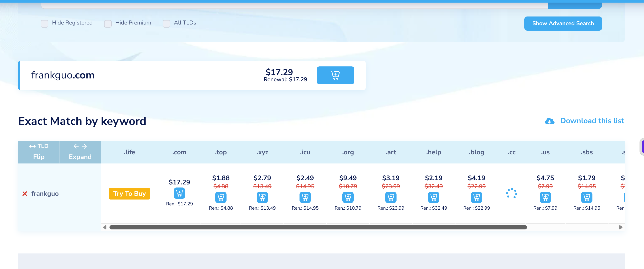The width and height of the screenshot is (644, 269).
Task: Select the .com column header
Action: (179, 152)
